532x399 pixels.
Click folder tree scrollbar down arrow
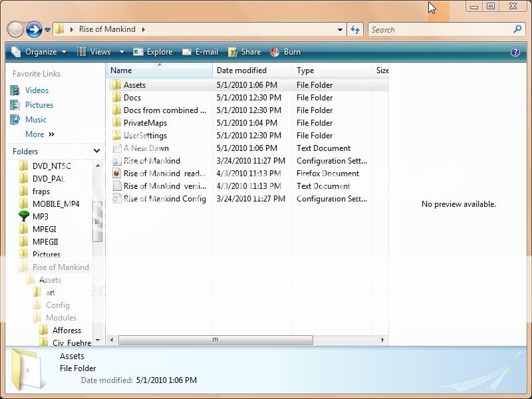point(98,340)
